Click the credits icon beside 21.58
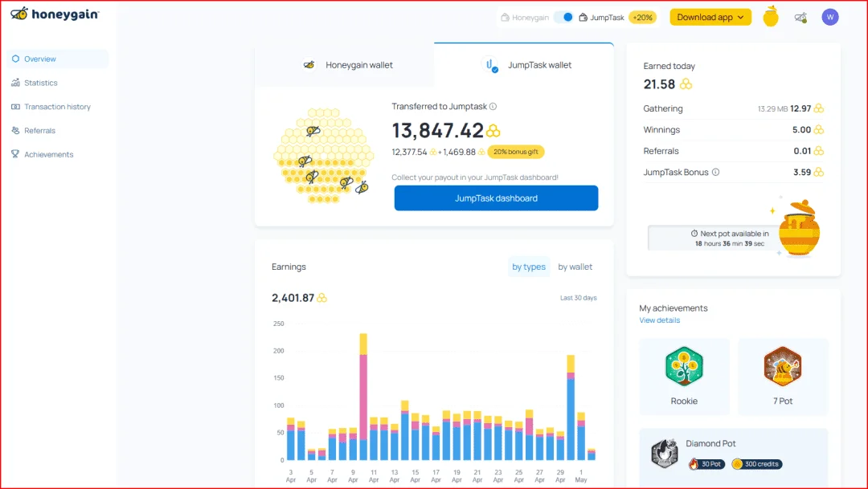Viewport: 868px width, 489px height. tap(686, 84)
